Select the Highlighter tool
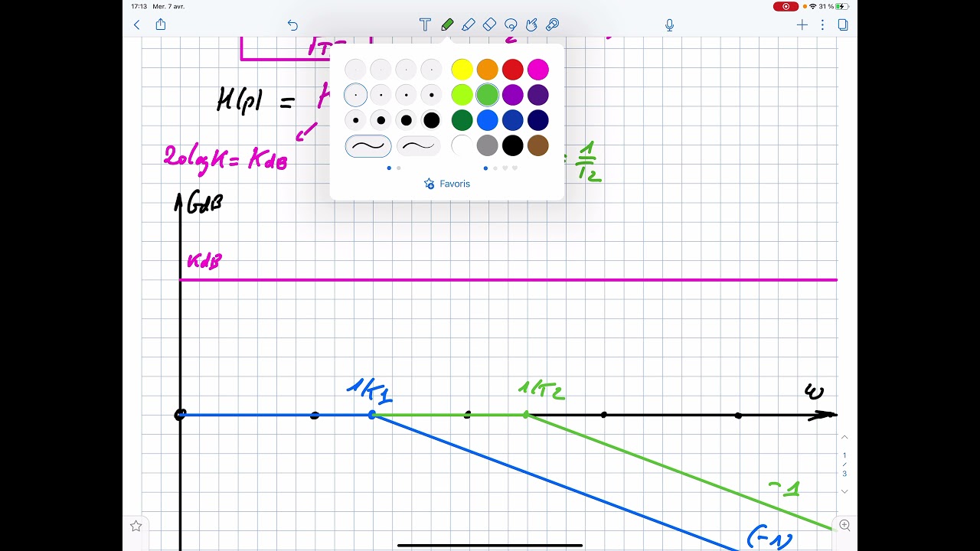 coord(469,24)
